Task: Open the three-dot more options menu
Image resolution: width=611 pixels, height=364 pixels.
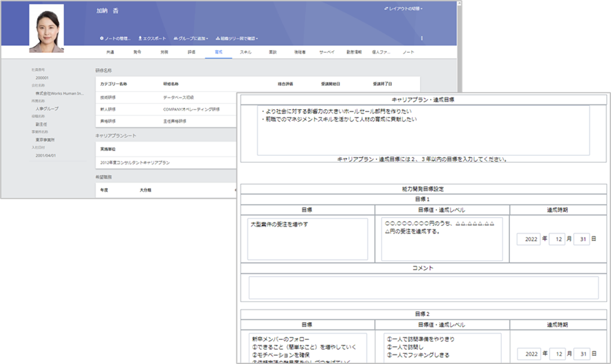Action: (x=422, y=38)
